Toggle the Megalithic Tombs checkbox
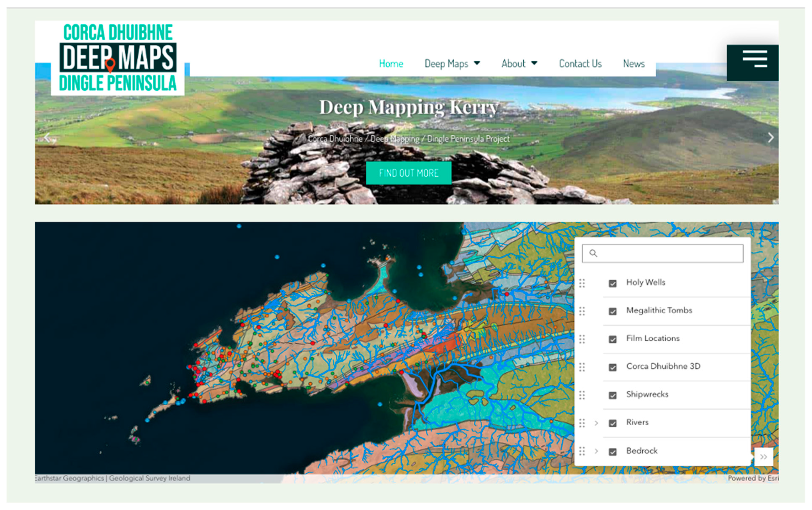Viewport: 812px width, 510px height. click(613, 311)
